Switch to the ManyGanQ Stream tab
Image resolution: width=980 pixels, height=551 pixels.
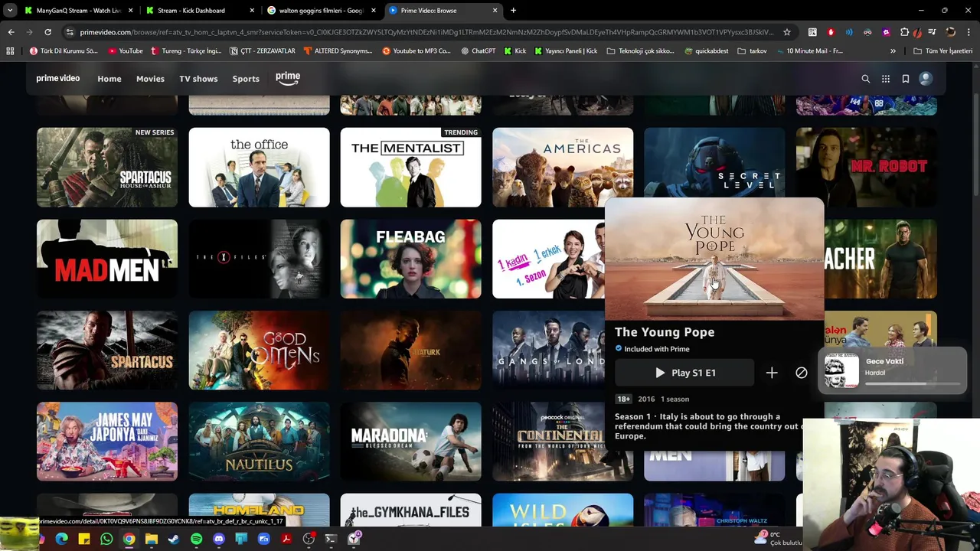(x=79, y=11)
